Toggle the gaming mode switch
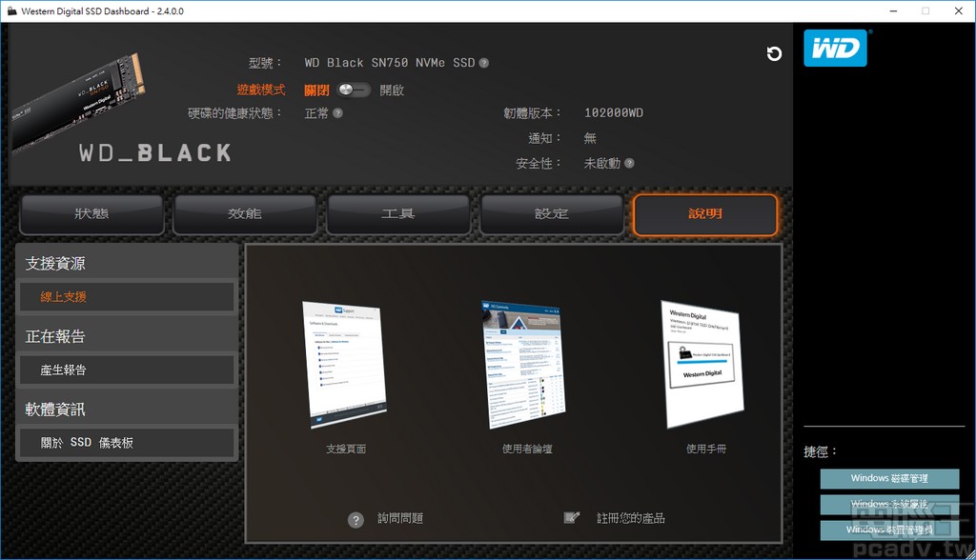 point(354,90)
